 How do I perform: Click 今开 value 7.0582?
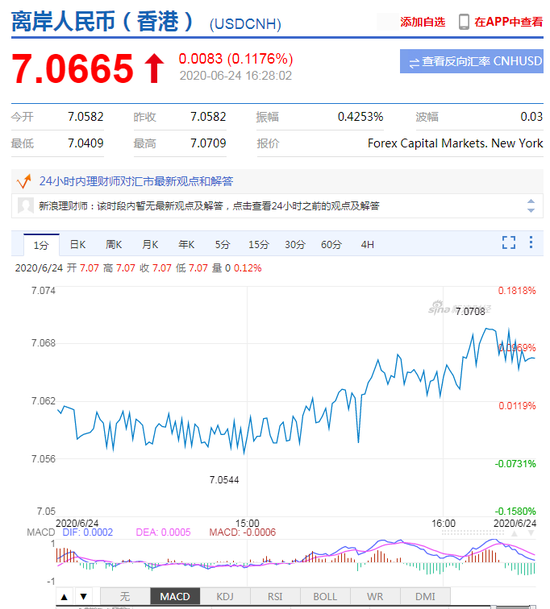(x=85, y=117)
